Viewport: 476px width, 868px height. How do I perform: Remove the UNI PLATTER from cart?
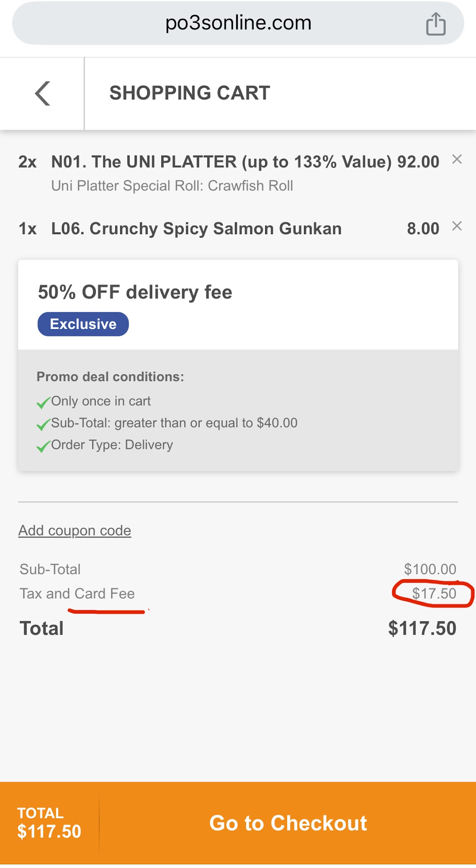pos(457,159)
